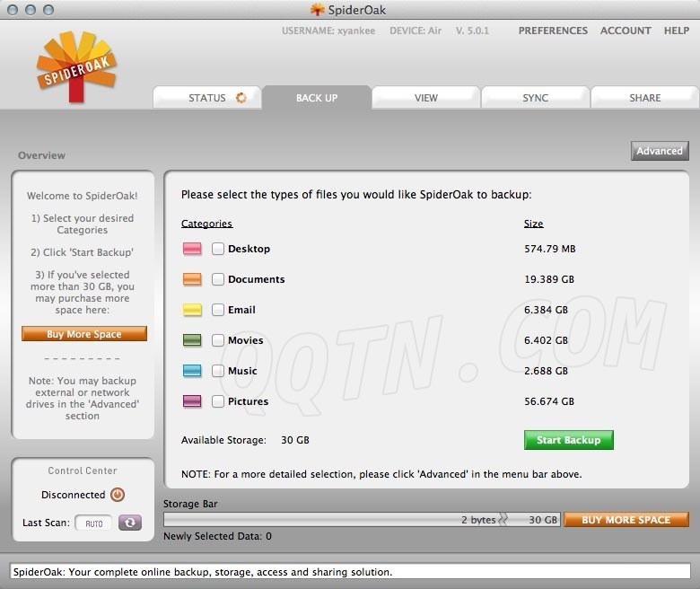Select the Movies checkbox
The height and width of the screenshot is (589, 700).
[218, 340]
